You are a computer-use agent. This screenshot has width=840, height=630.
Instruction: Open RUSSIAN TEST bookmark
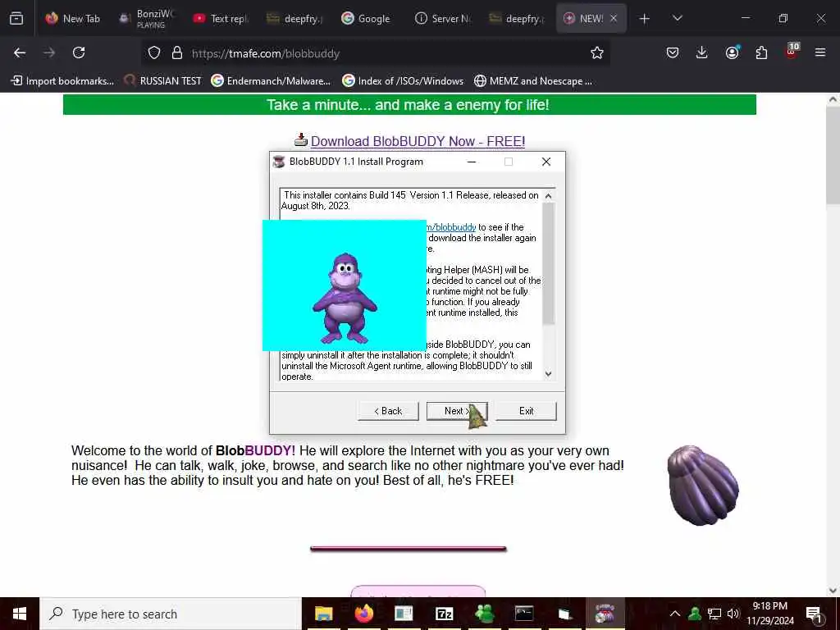162,81
